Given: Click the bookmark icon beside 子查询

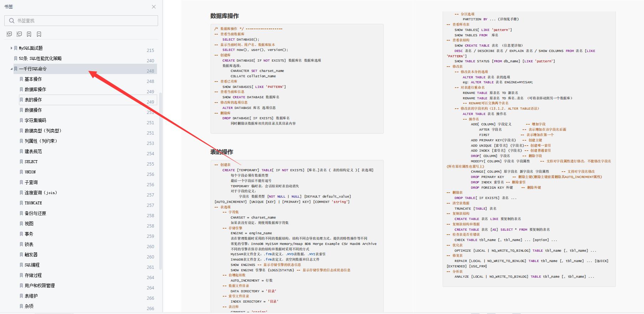Looking at the screenshot, I should tap(21, 182).
